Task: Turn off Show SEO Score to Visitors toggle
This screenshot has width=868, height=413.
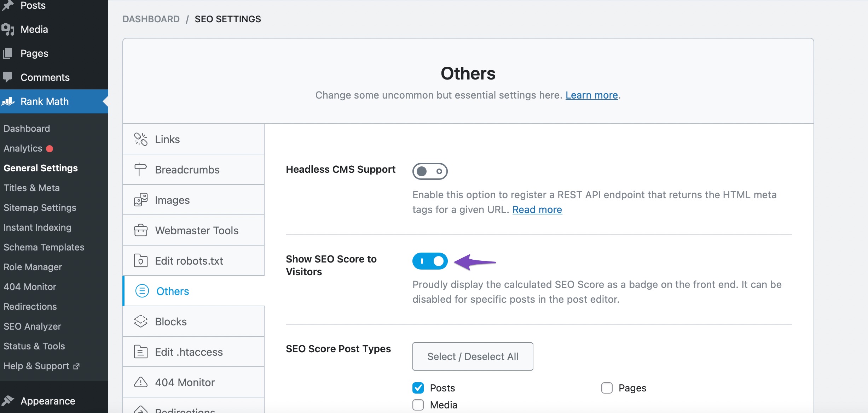Action: pyautogui.click(x=430, y=261)
